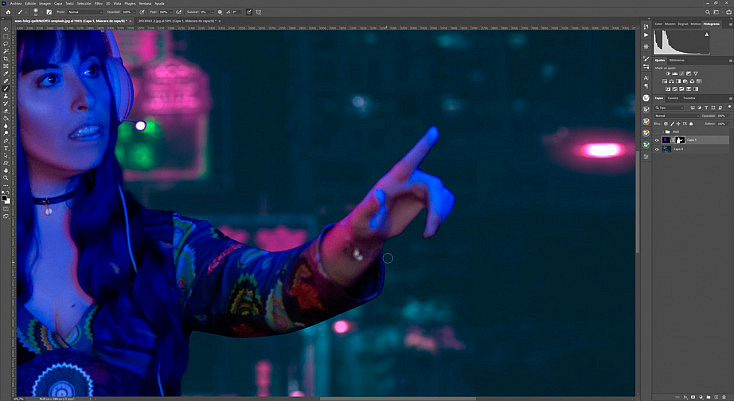Open Actions panel play icon

coord(646,35)
